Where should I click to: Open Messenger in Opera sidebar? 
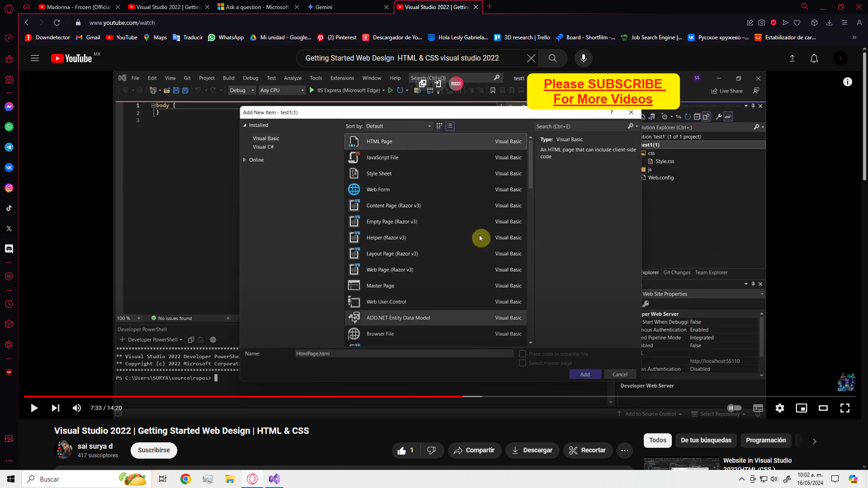click(9, 107)
